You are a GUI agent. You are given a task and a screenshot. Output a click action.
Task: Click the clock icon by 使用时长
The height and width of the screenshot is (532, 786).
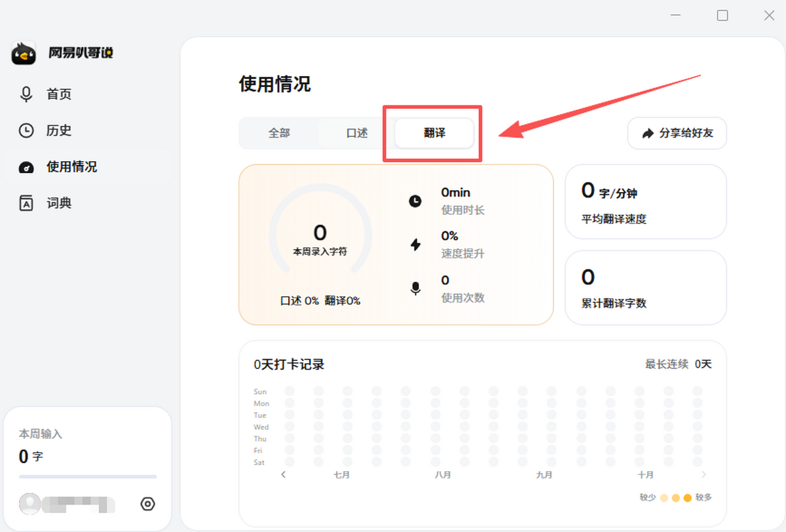(415, 201)
